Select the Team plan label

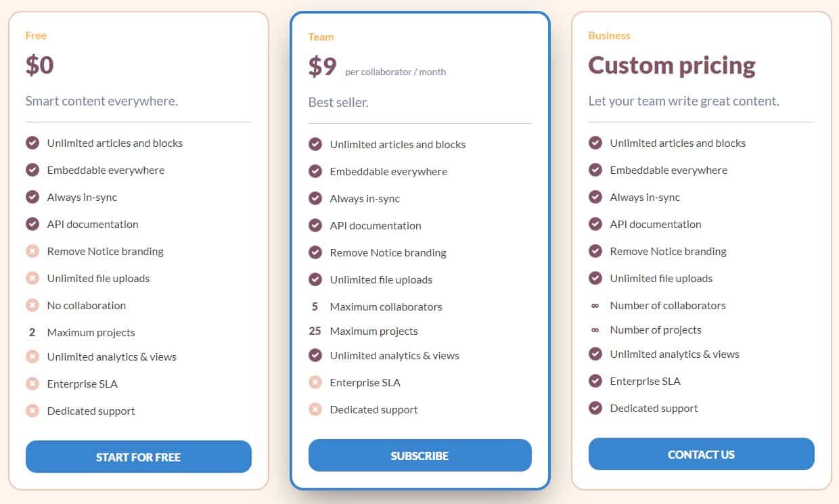[321, 37]
